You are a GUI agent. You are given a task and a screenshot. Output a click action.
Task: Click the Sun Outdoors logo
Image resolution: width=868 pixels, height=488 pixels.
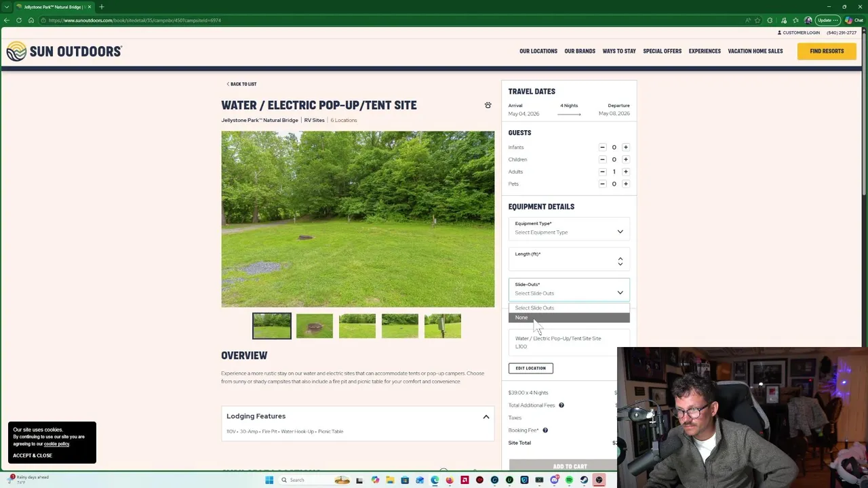(64, 52)
